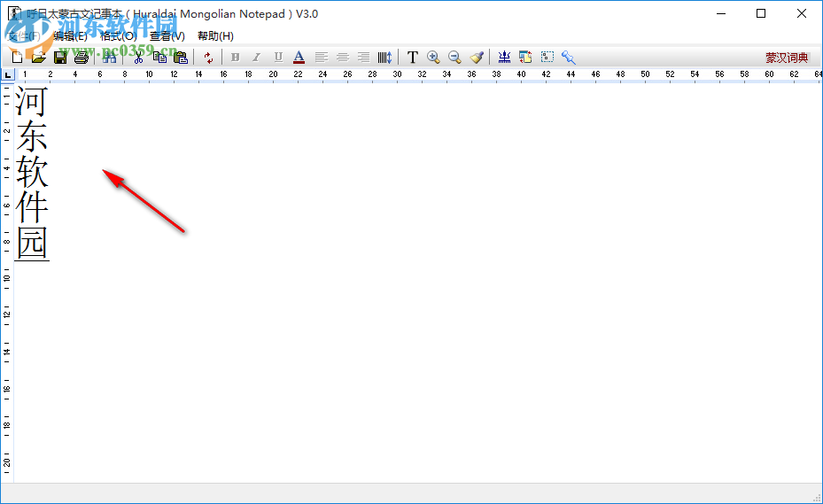Open the 蒙汉词典 dictionary

787,58
